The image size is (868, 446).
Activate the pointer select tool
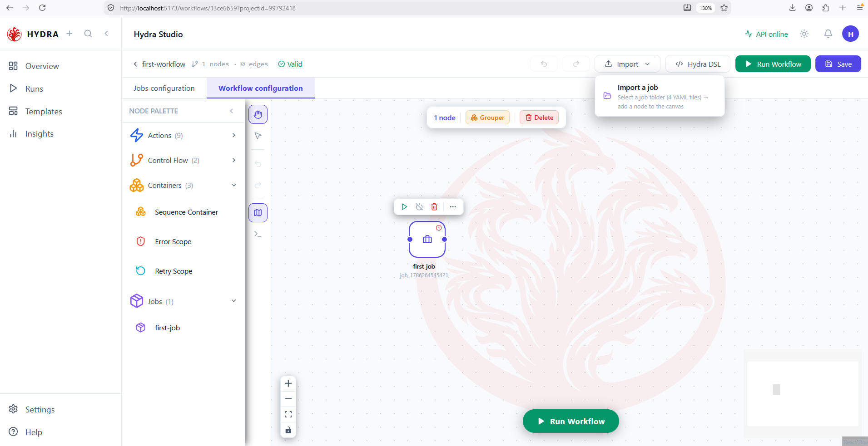(x=258, y=136)
